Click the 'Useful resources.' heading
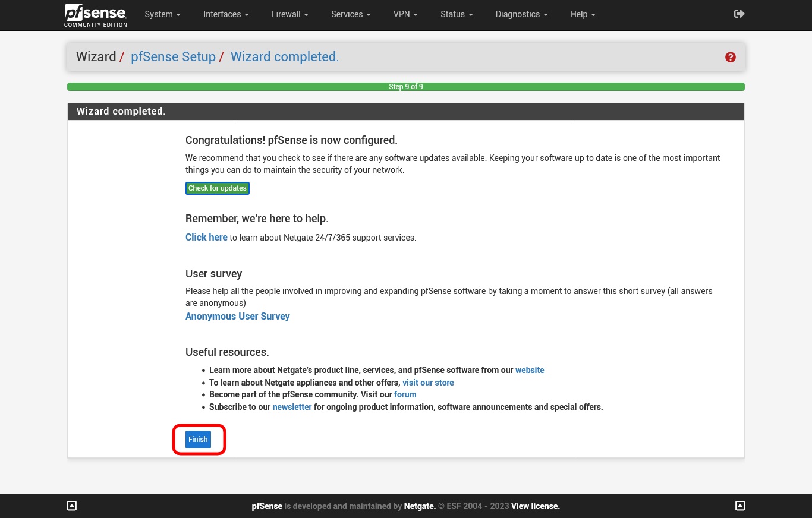This screenshot has width=812, height=518. click(x=227, y=352)
